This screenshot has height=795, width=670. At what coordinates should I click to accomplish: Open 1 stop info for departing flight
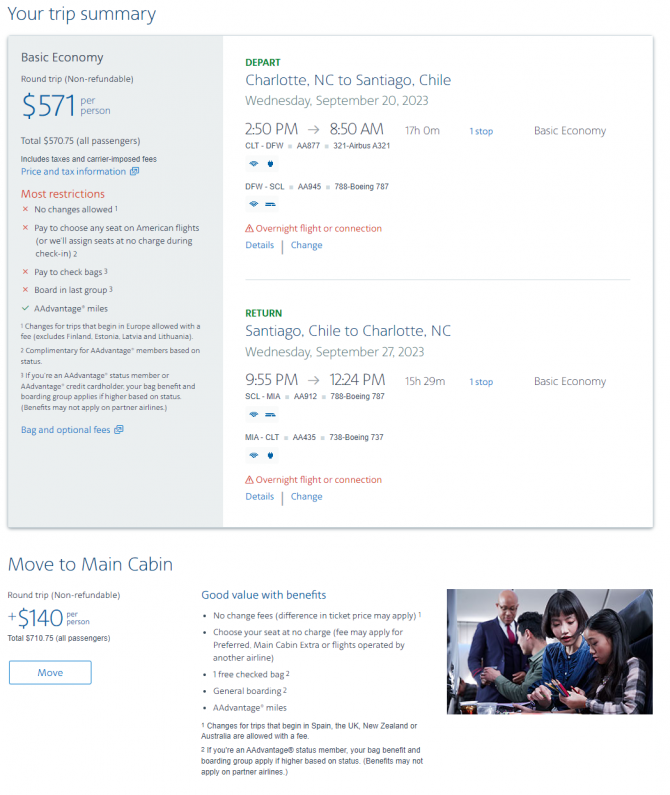(x=481, y=131)
